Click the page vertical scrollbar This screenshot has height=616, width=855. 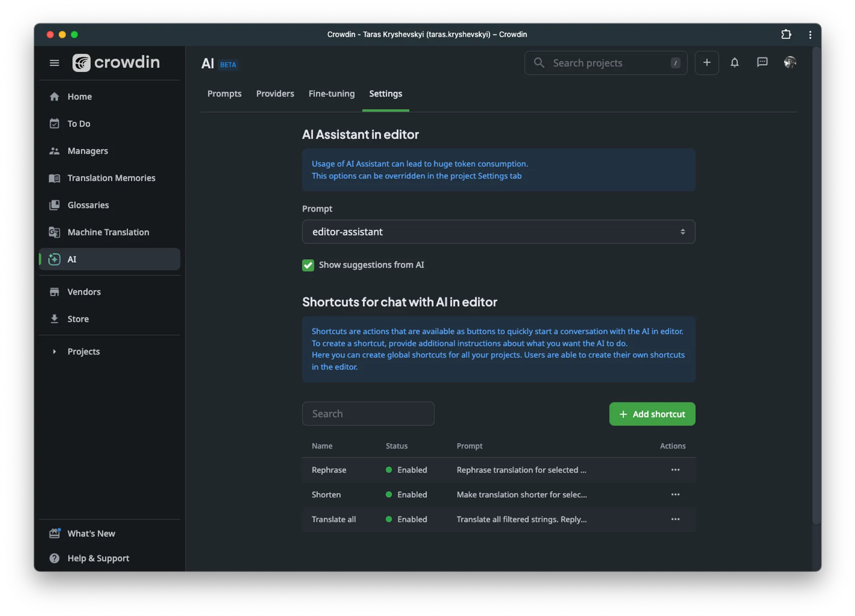(816, 285)
